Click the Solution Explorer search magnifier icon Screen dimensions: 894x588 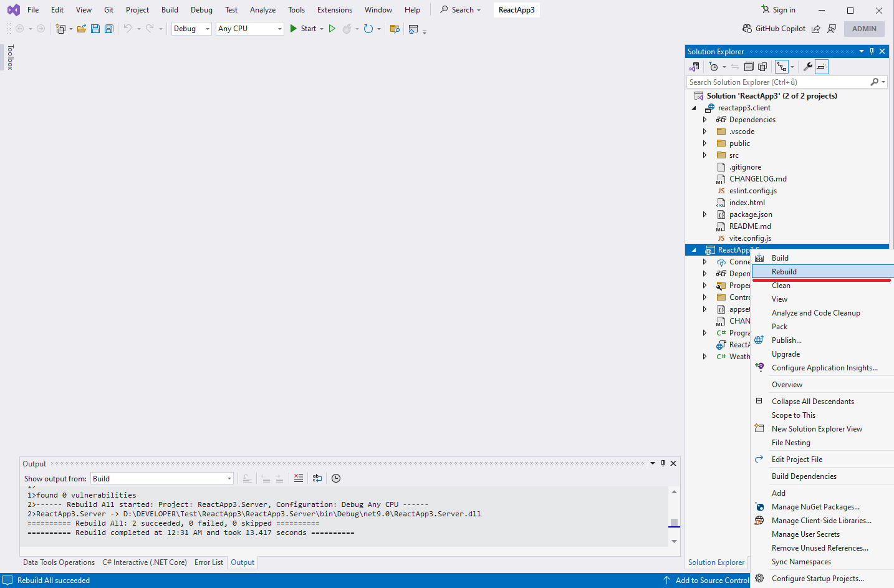tap(875, 82)
